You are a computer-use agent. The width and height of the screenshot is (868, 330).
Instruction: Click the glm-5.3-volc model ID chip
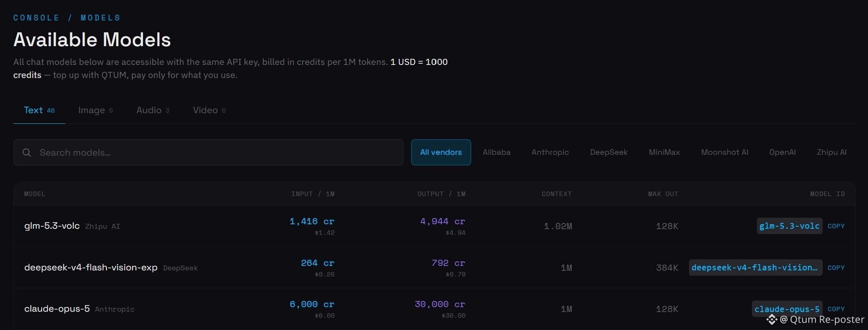click(789, 226)
